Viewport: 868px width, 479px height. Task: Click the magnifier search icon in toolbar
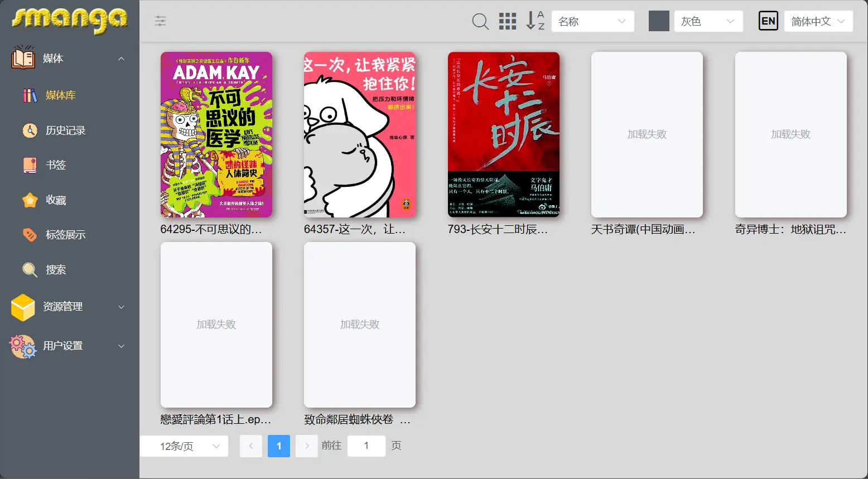pyautogui.click(x=480, y=21)
